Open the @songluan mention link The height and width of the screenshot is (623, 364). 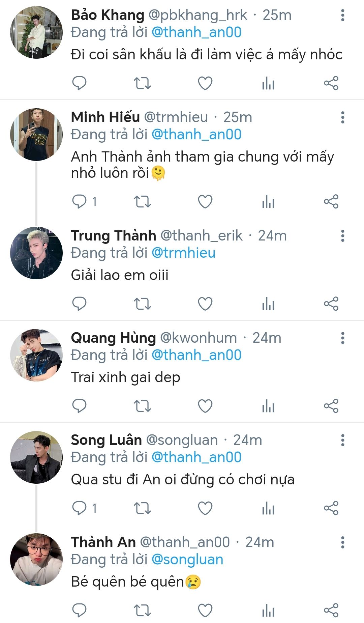187,560
